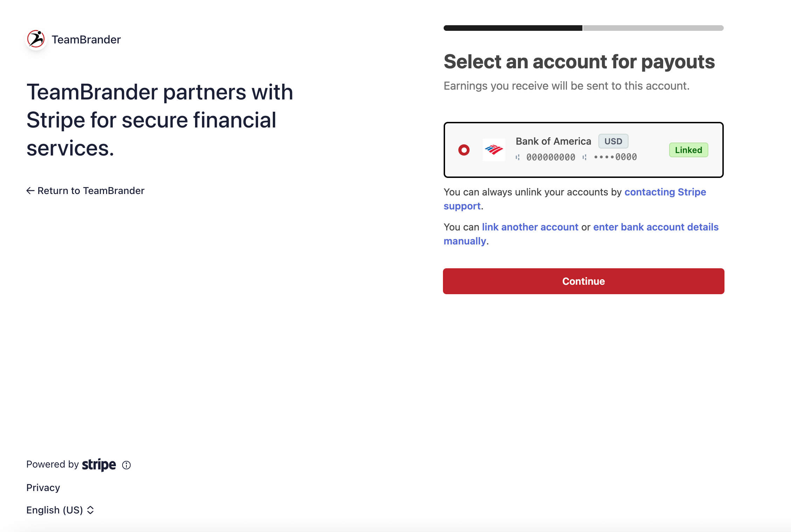Open the contacting Stripe support link
Viewport: 791px width, 532px height.
[575, 199]
